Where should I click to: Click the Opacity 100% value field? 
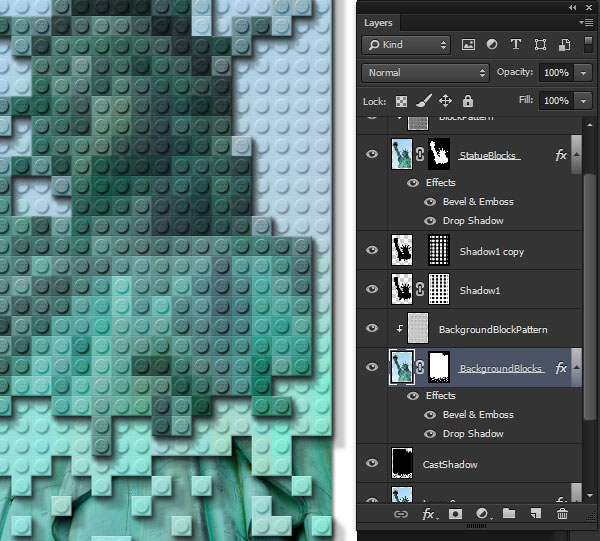coord(556,73)
